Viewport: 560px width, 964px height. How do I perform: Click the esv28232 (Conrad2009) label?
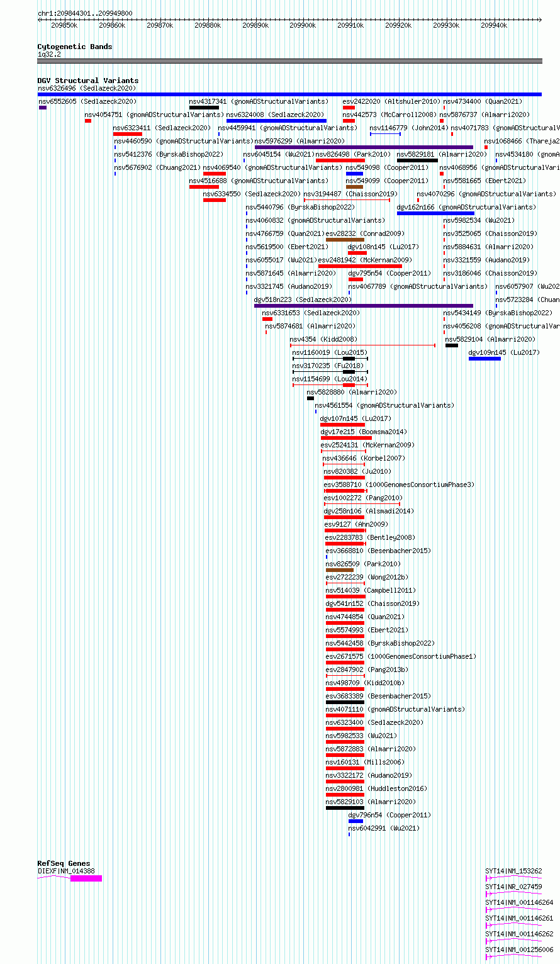pyautogui.click(x=365, y=233)
